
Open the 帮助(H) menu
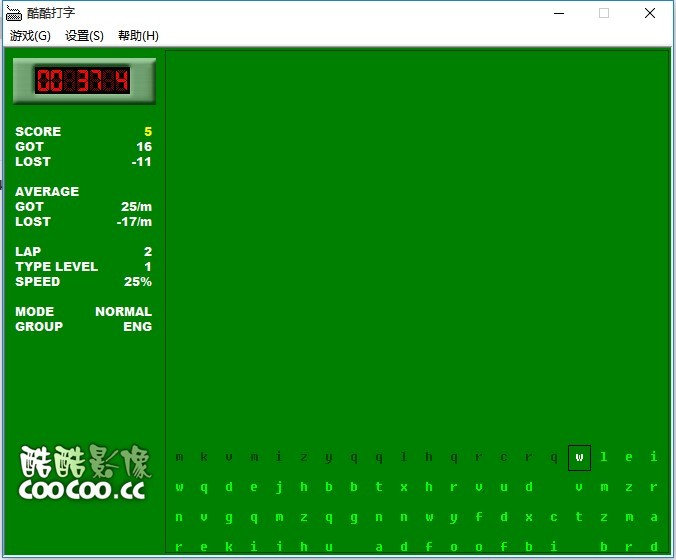[138, 36]
